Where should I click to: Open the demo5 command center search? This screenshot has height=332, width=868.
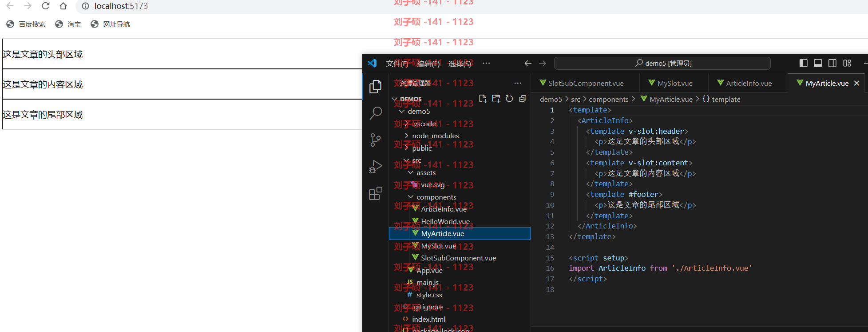click(662, 63)
